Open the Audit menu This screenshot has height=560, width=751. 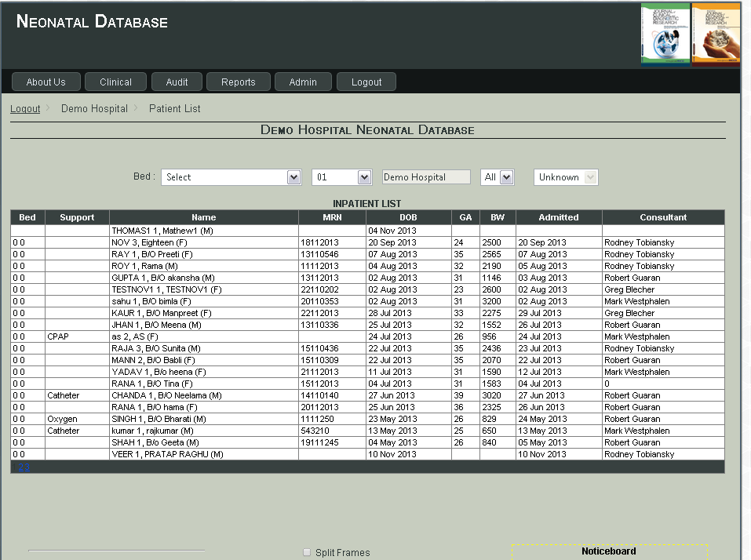tap(177, 82)
